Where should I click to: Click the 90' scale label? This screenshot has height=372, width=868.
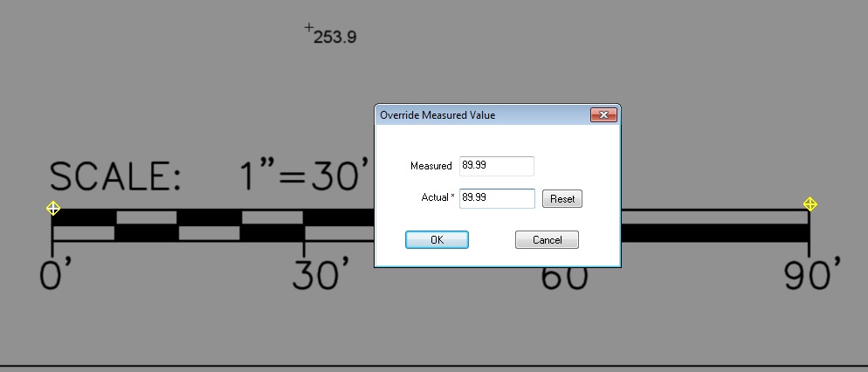tap(811, 274)
